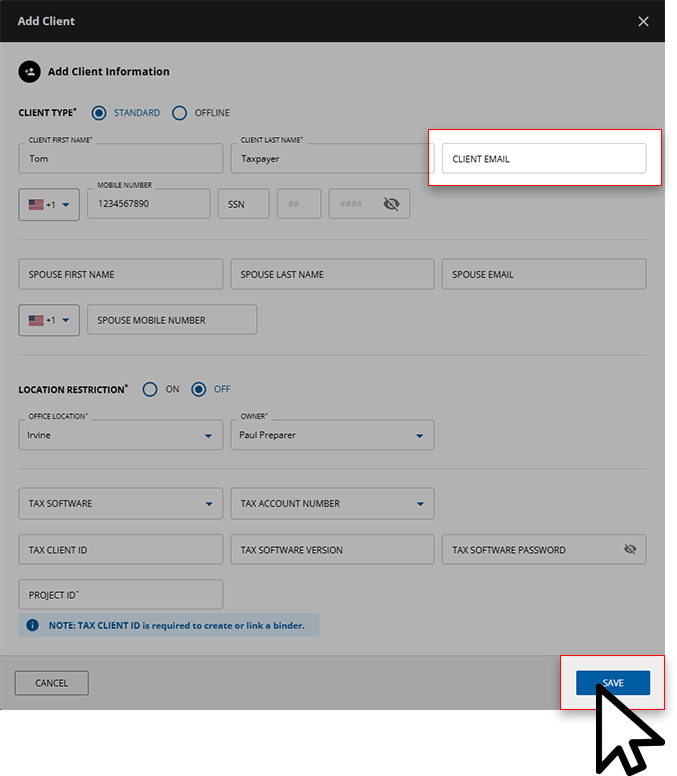Click the 'Add Client Information' heading

[108, 72]
